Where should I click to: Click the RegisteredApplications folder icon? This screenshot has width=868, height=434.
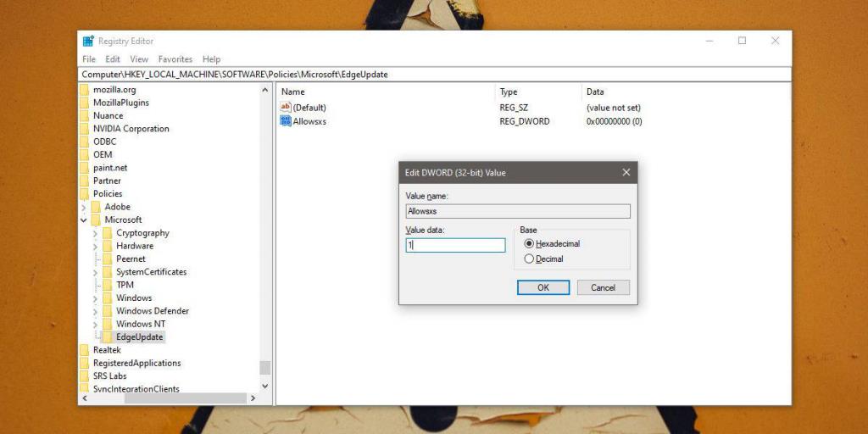[84, 363]
